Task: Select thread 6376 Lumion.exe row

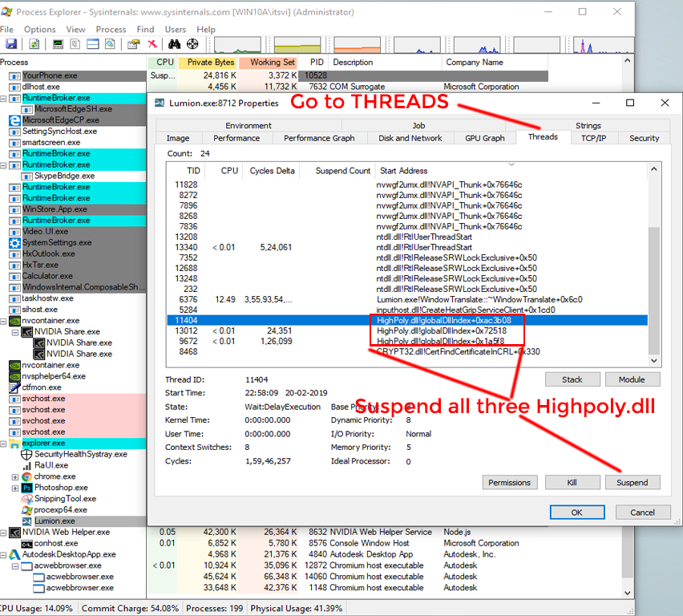Action: [407, 299]
